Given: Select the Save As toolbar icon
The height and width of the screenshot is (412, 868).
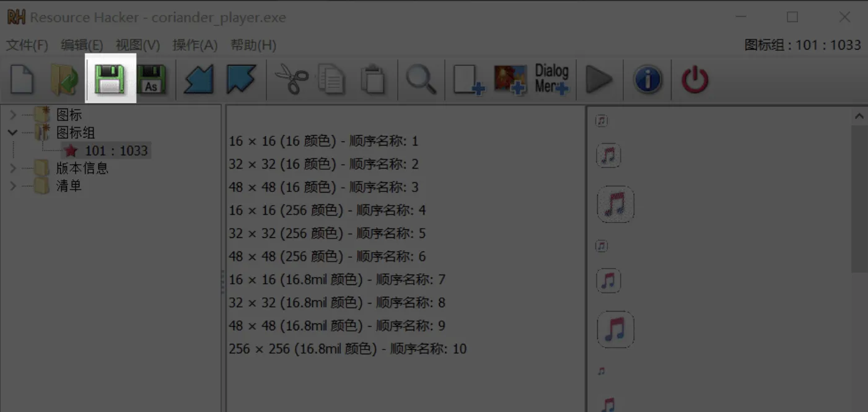Looking at the screenshot, I should point(151,79).
